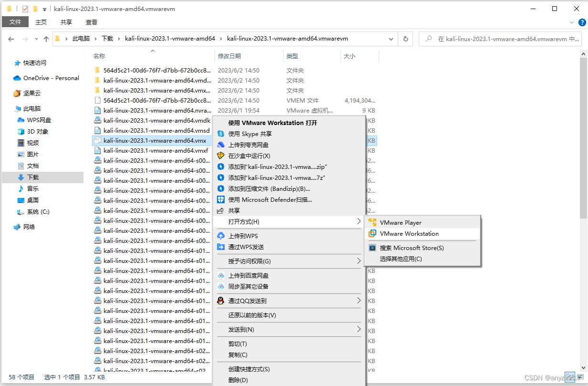
Task: Click VMware Player icon in submenu
Action: coord(372,223)
